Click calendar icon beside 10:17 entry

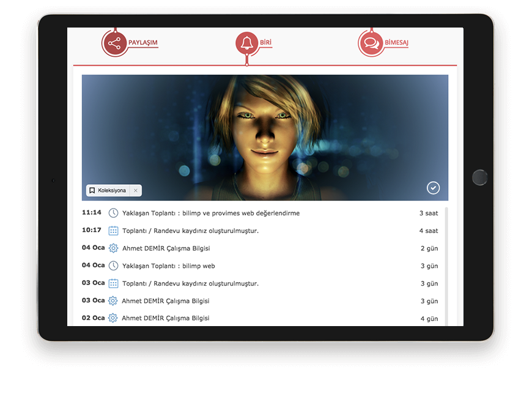click(113, 231)
